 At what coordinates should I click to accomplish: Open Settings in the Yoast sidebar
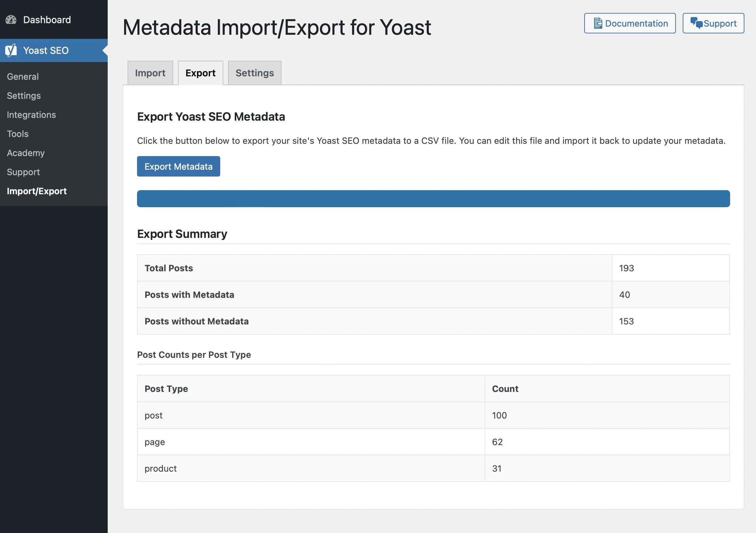pyautogui.click(x=24, y=96)
